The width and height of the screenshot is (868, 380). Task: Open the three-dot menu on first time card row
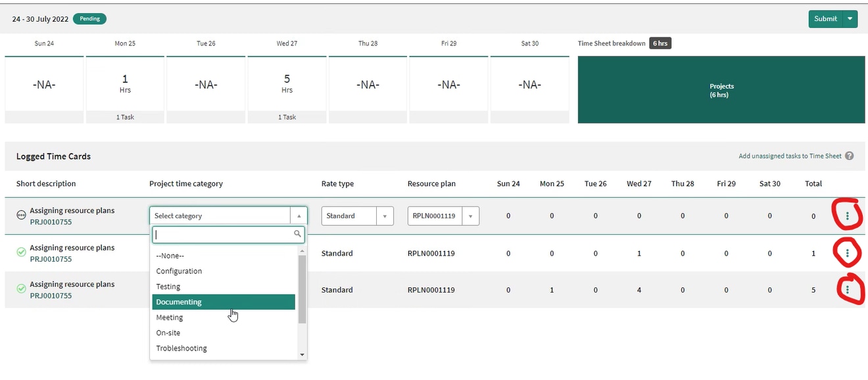pyautogui.click(x=847, y=216)
